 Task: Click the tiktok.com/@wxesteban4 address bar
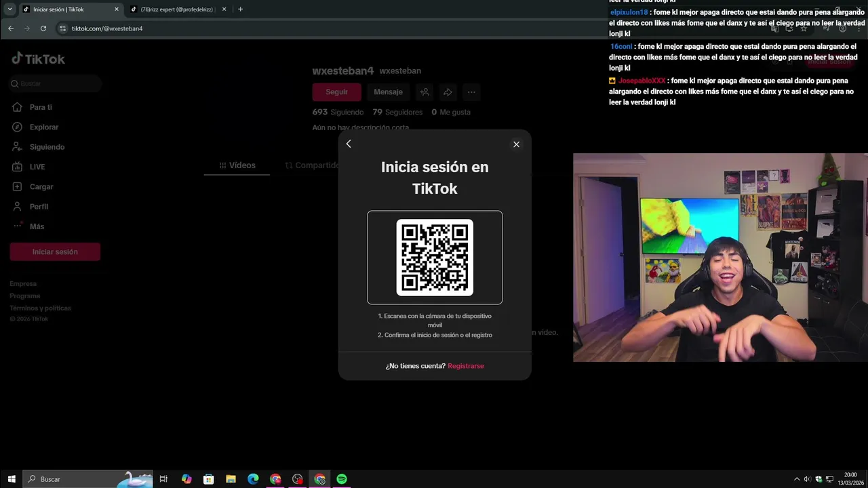click(x=107, y=28)
